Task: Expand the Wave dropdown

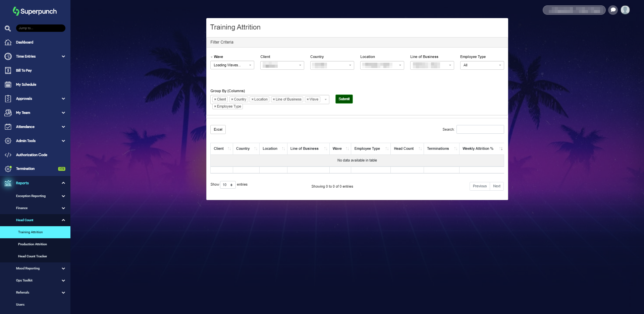Action: click(x=232, y=65)
